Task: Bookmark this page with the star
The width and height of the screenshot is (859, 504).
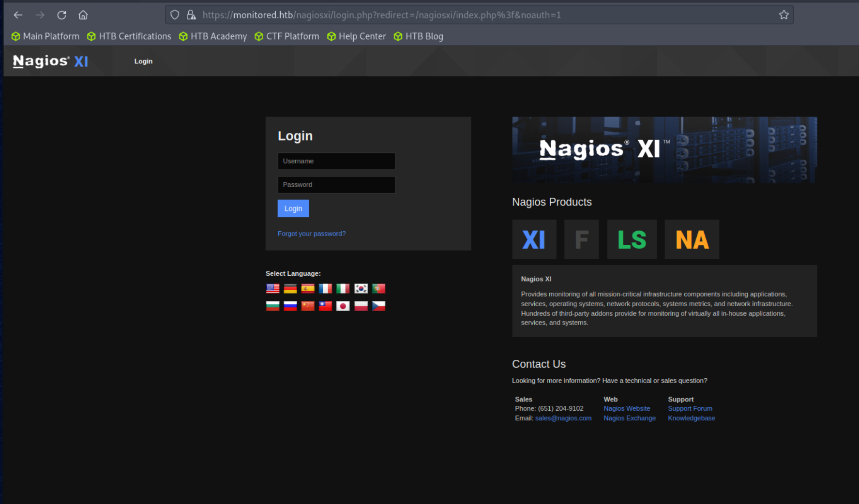Action: point(784,15)
